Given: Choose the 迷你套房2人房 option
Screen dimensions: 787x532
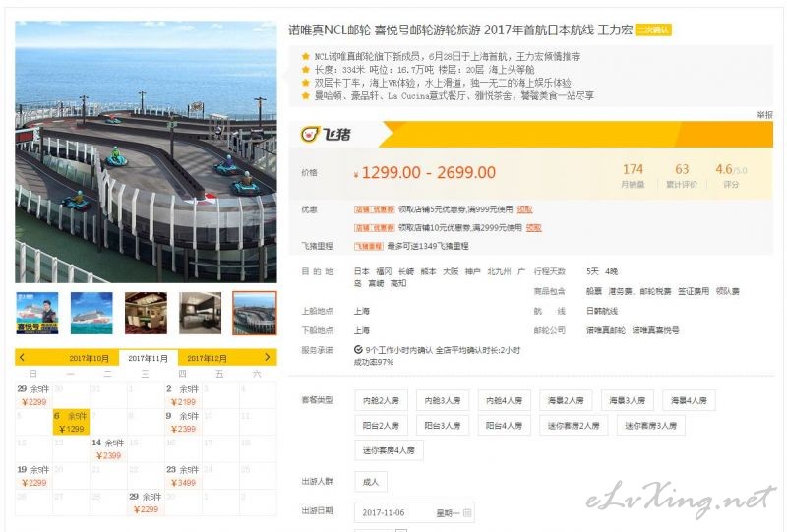Looking at the screenshot, I should tap(574, 425).
